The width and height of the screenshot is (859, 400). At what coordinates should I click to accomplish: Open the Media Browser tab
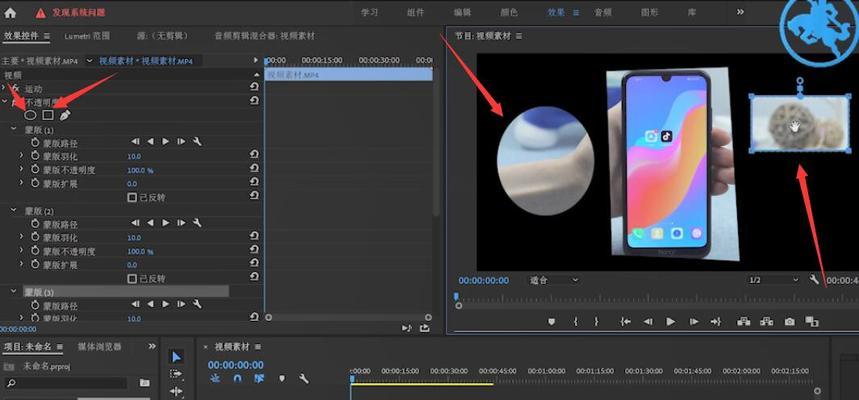pos(100,346)
